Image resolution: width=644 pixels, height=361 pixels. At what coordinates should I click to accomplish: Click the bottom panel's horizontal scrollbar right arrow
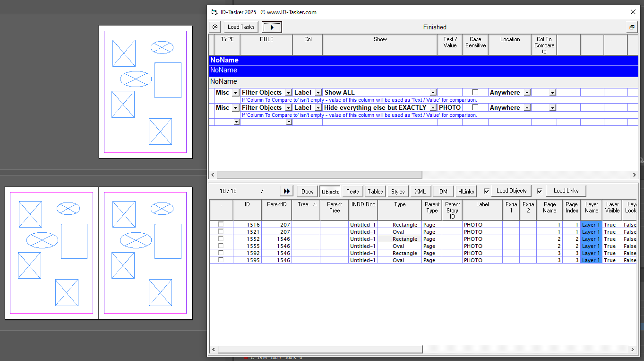[x=634, y=349]
